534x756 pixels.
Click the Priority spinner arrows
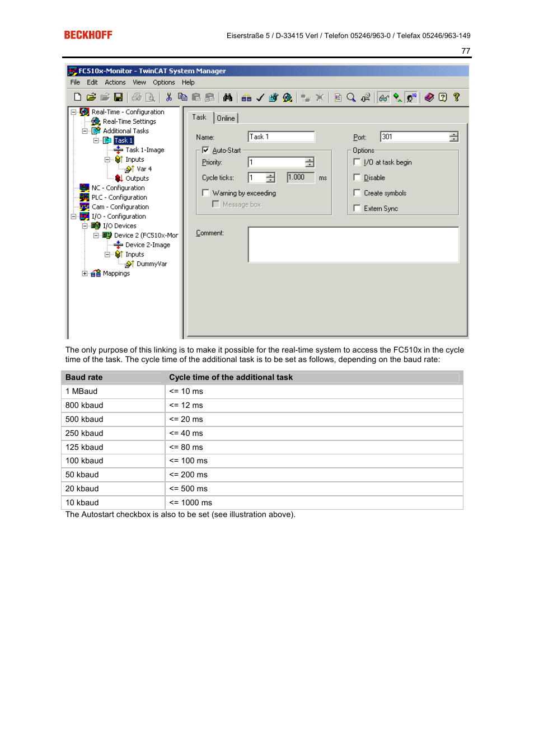[310, 162]
